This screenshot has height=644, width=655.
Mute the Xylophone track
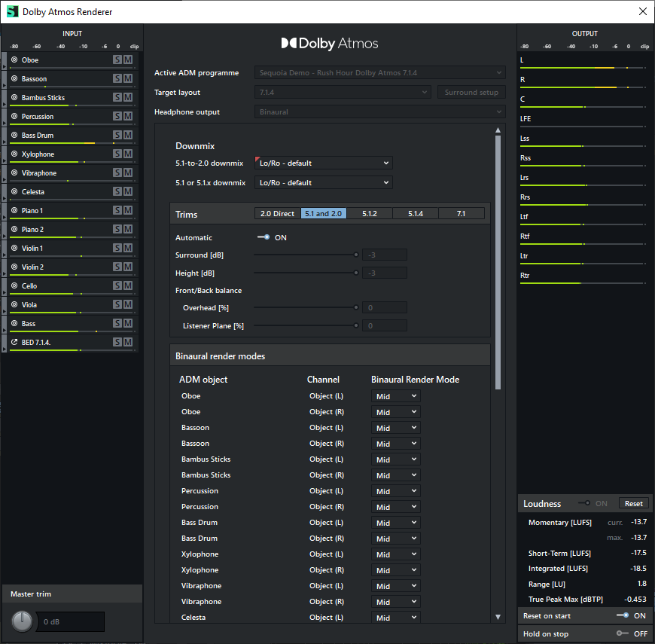click(128, 154)
